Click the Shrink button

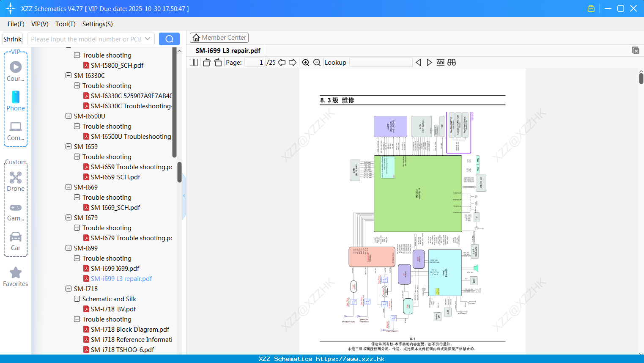point(13,39)
